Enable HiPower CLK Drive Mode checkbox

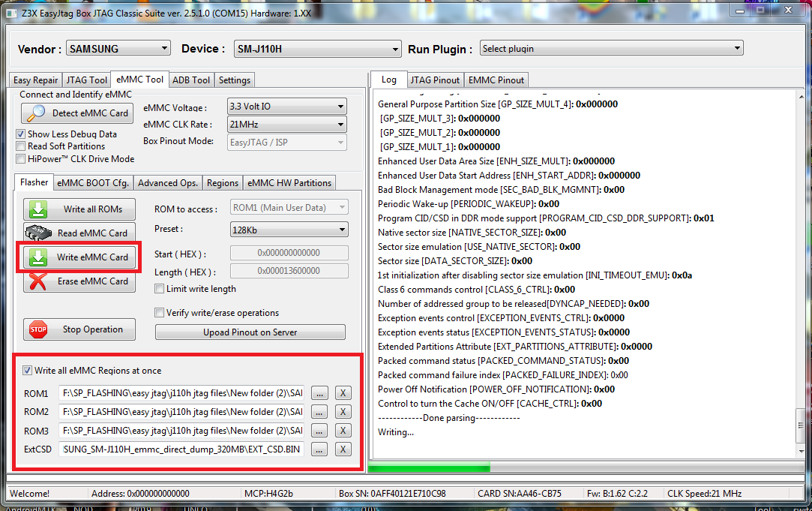[21, 159]
